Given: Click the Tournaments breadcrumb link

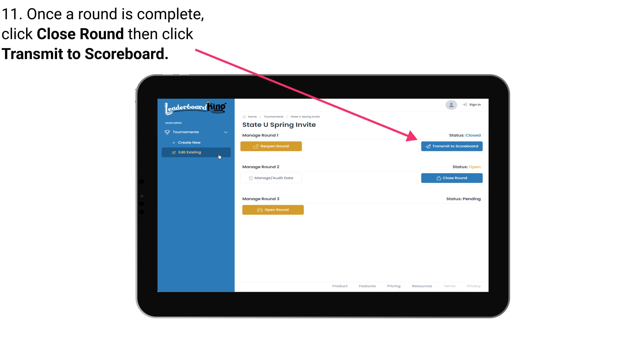Looking at the screenshot, I should tap(273, 116).
